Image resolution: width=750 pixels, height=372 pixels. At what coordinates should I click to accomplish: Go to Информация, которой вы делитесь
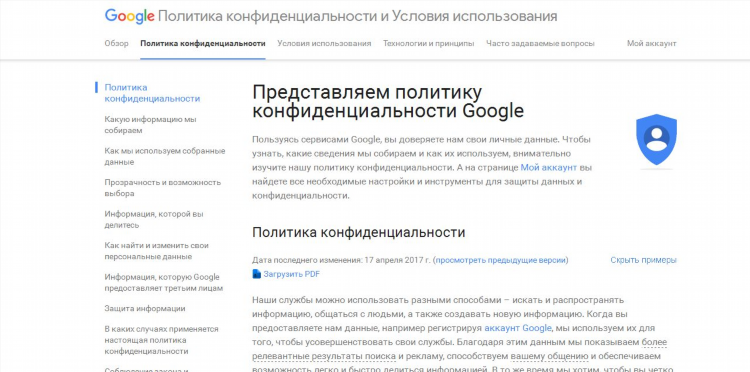point(154,219)
